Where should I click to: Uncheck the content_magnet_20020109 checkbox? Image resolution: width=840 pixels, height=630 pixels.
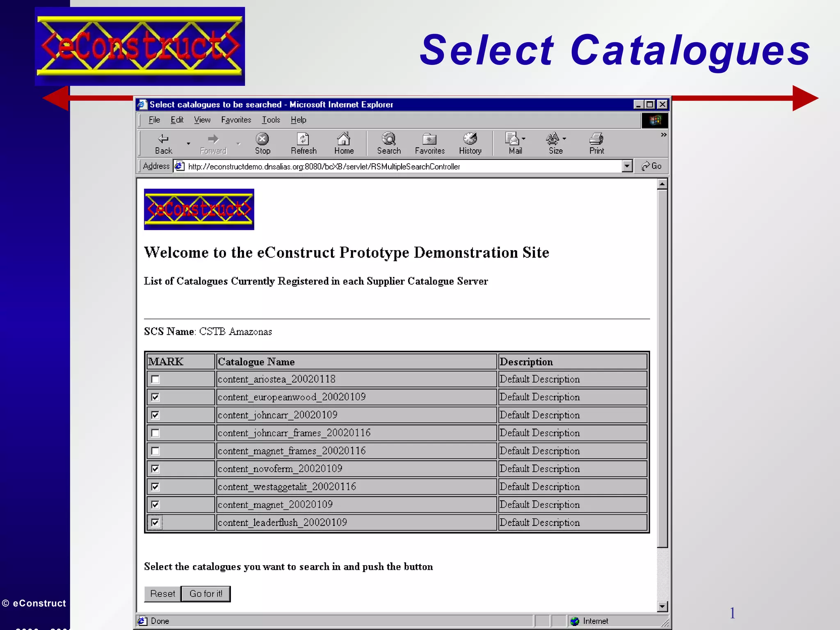point(155,505)
